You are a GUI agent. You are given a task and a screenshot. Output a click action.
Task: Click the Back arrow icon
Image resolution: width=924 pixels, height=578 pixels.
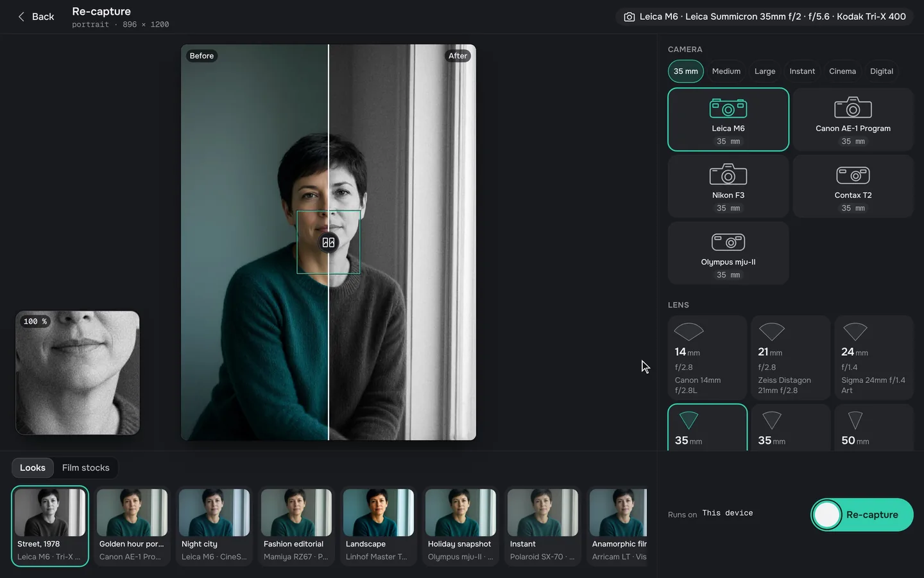tap(21, 17)
